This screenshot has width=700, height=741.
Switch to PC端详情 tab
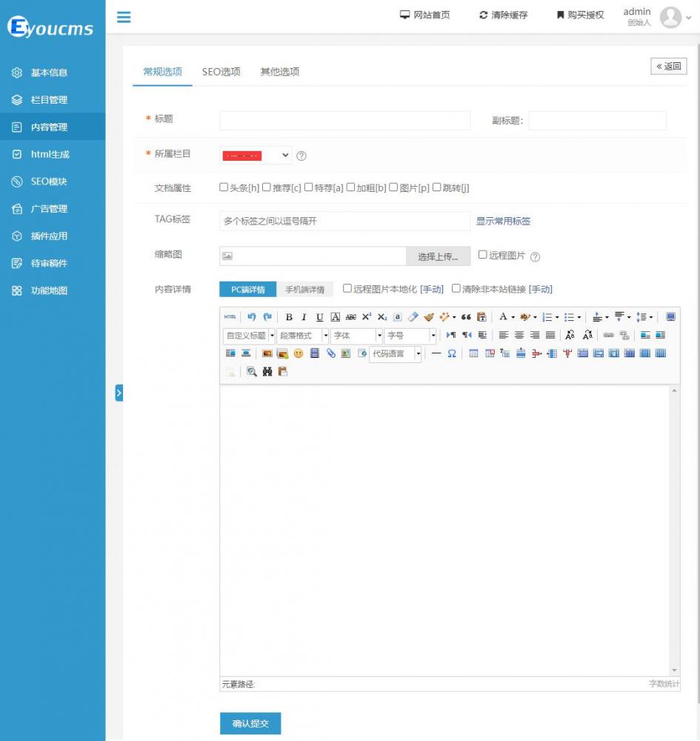coord(248,289)
